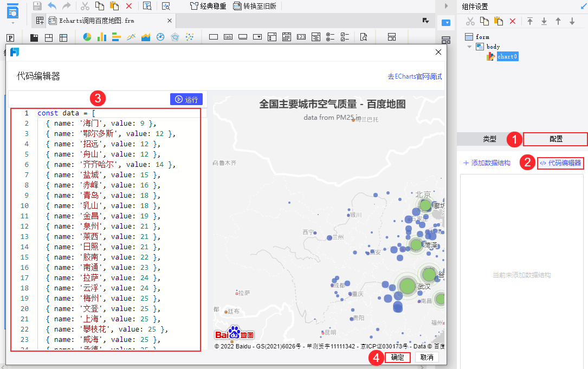Screen dimensions: 588x369
Task: Click the parameter panel P icon
Action: pos(10,37)
